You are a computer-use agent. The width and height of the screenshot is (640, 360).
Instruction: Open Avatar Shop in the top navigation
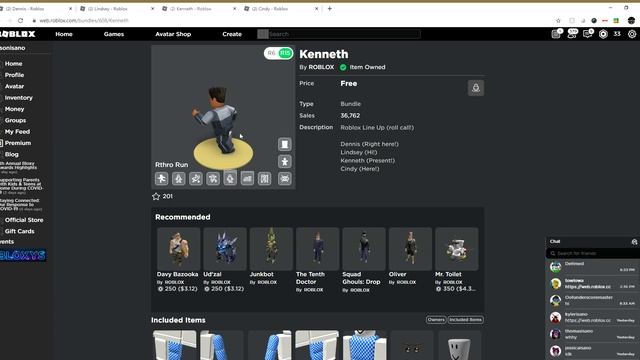pyautogui.click(x=173, y=34)
